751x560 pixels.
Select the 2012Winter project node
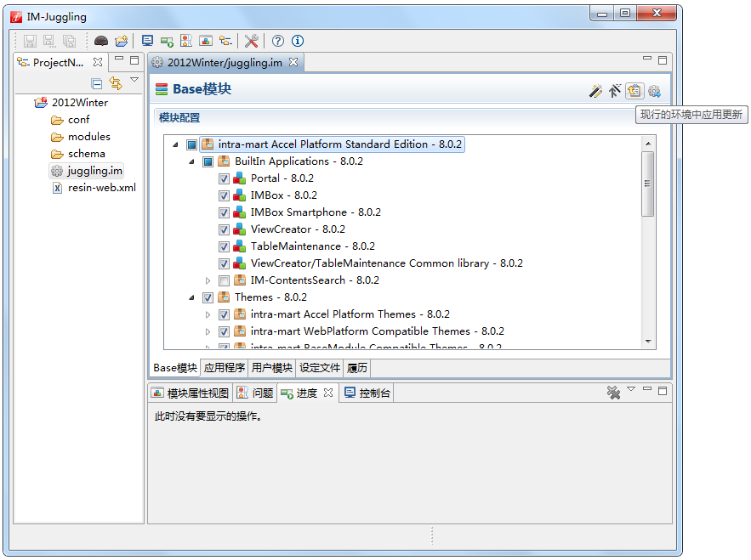click(71, 103)
